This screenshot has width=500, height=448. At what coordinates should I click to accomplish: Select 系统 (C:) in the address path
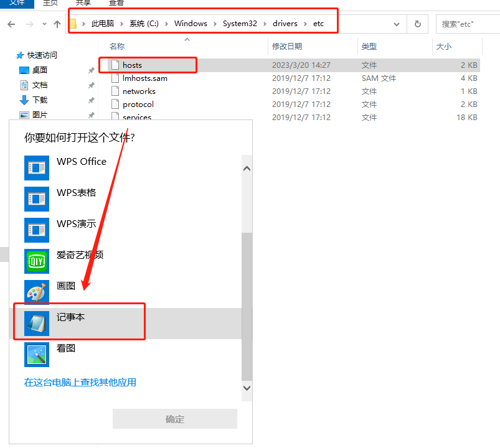click(144, 24)
